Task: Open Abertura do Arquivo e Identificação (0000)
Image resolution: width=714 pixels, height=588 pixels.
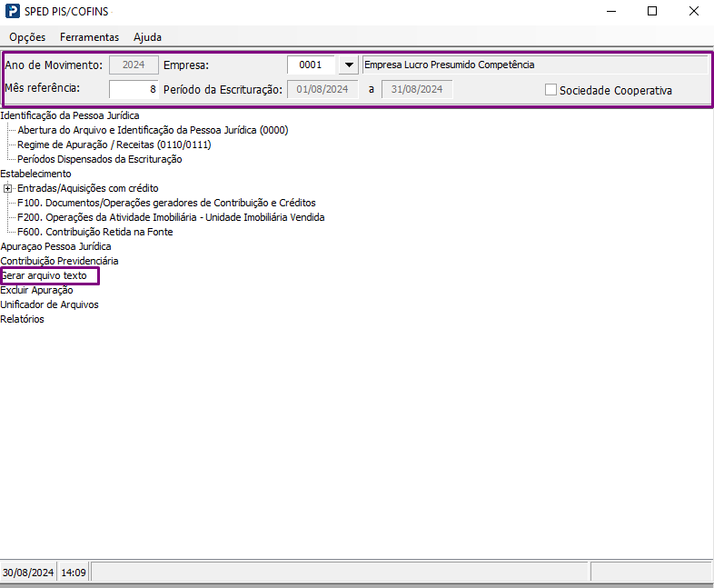Action: pos(153,130)
